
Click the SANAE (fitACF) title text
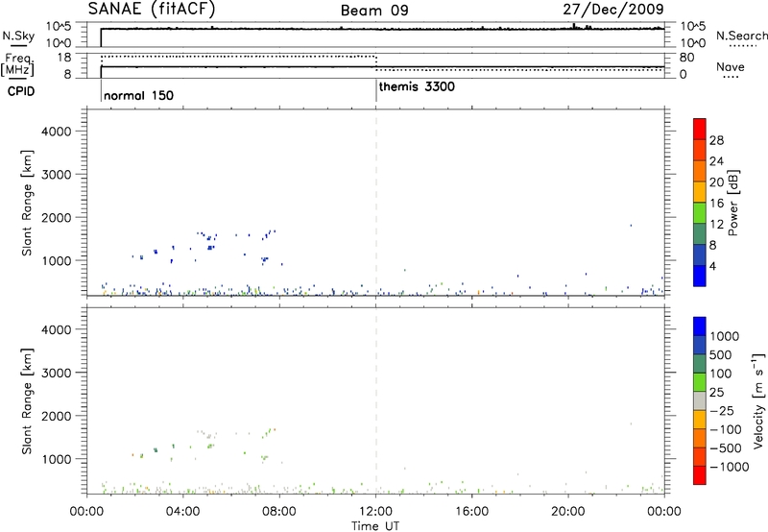pos(152,9)
